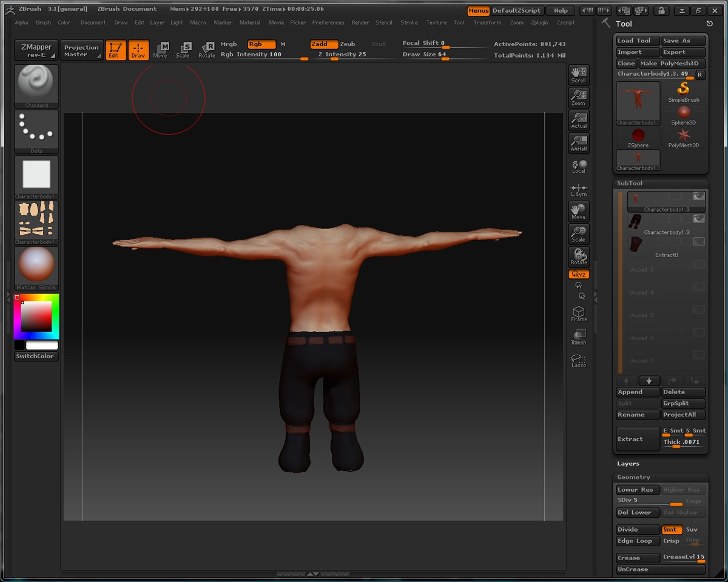The image size is (728, 582).
Task: Pick the PolyMesh3D star icon
Action: 684,138
